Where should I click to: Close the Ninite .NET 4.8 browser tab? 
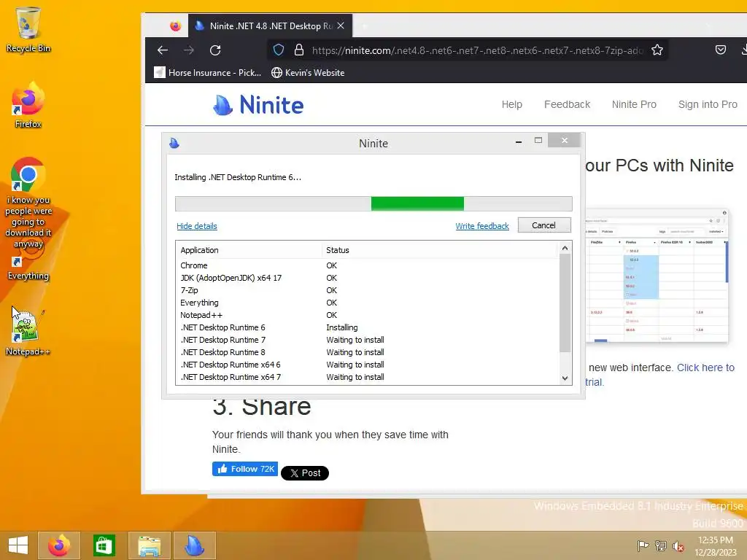[341, 26]
